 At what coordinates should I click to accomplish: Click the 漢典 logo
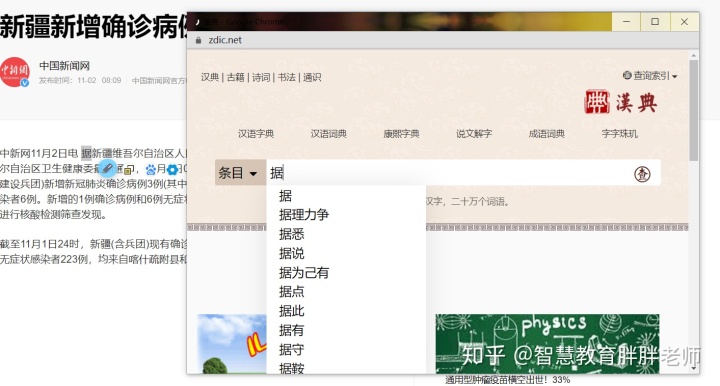tap(621, 101)
